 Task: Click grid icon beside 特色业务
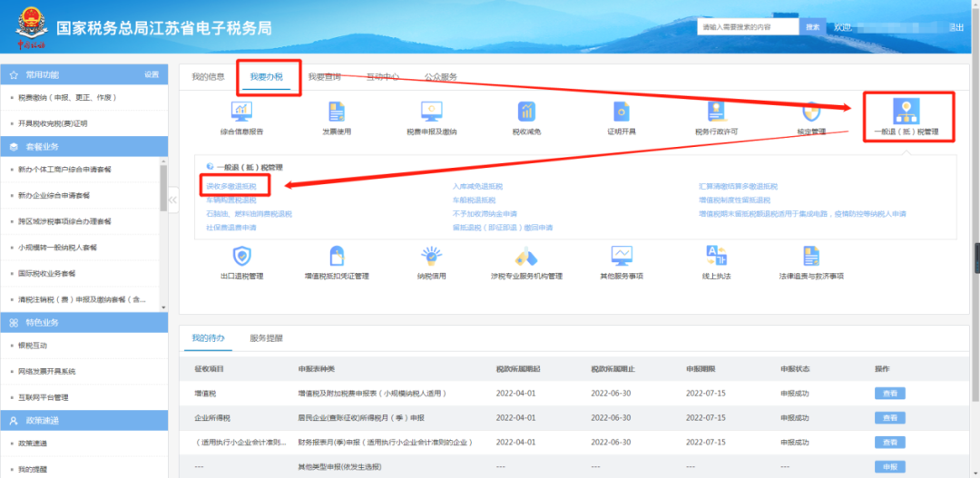click(x=13, y=322)
